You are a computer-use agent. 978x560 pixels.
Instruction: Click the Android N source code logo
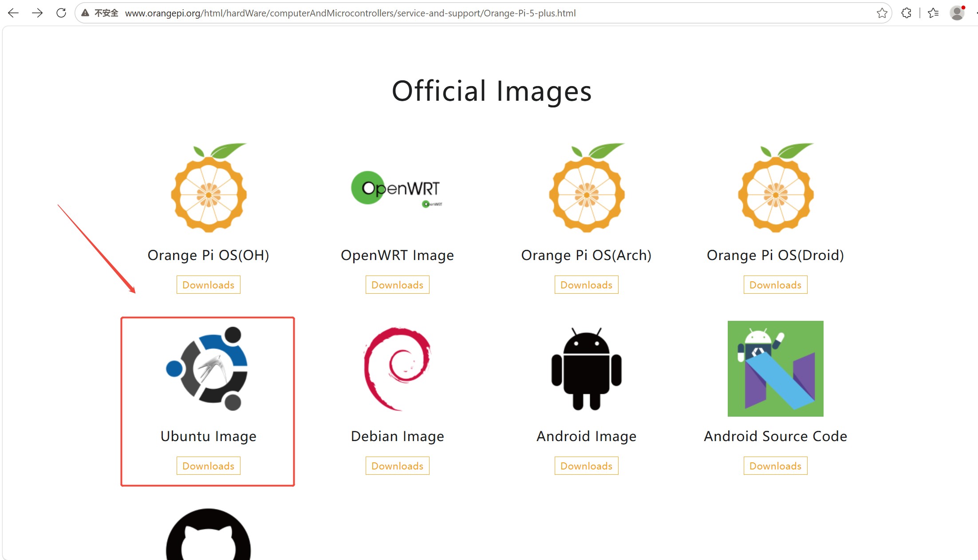click(x=776, y=369)
